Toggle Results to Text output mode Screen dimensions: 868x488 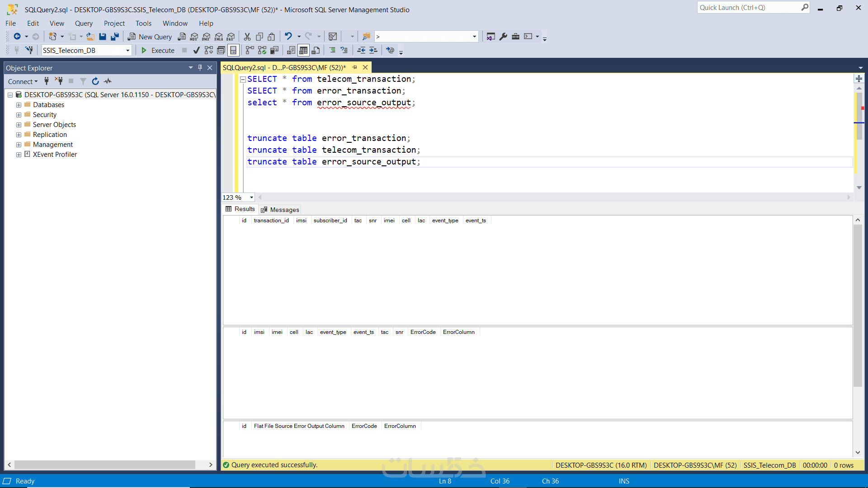[291, 50]
